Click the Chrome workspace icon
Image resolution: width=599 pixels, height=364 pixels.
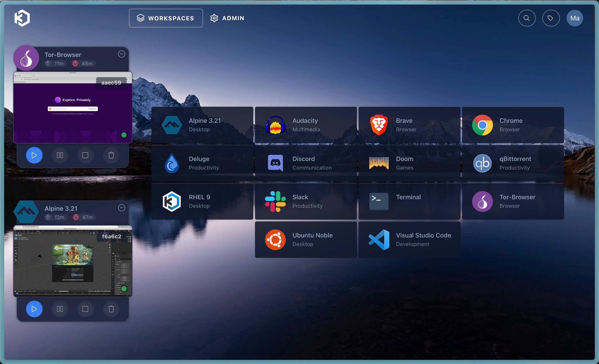click(482, 125)
